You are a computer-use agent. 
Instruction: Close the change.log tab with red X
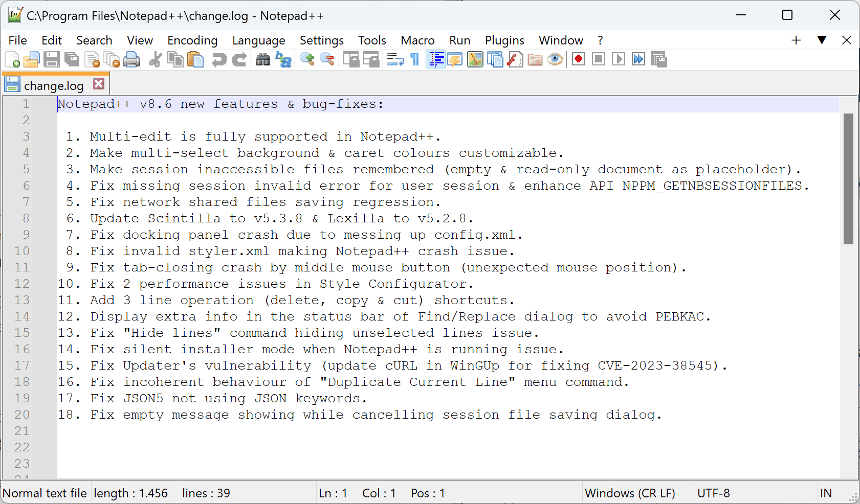[x=99, y=84]
